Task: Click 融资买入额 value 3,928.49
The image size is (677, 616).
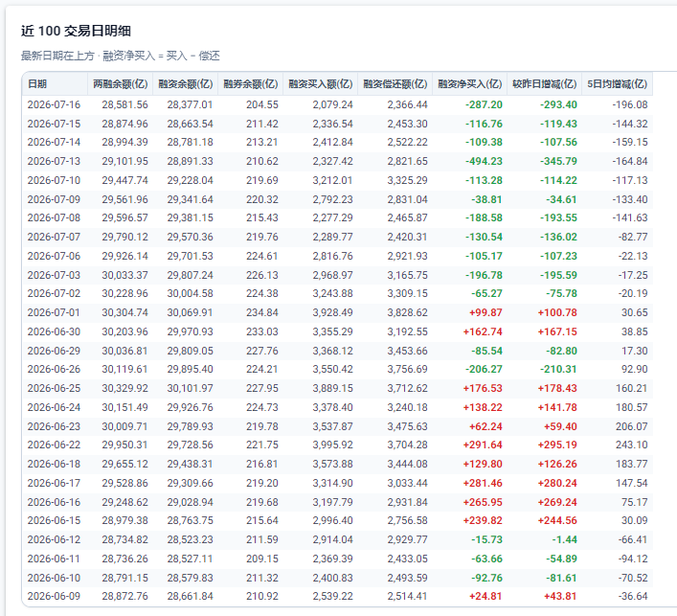Action: (333, 312)
